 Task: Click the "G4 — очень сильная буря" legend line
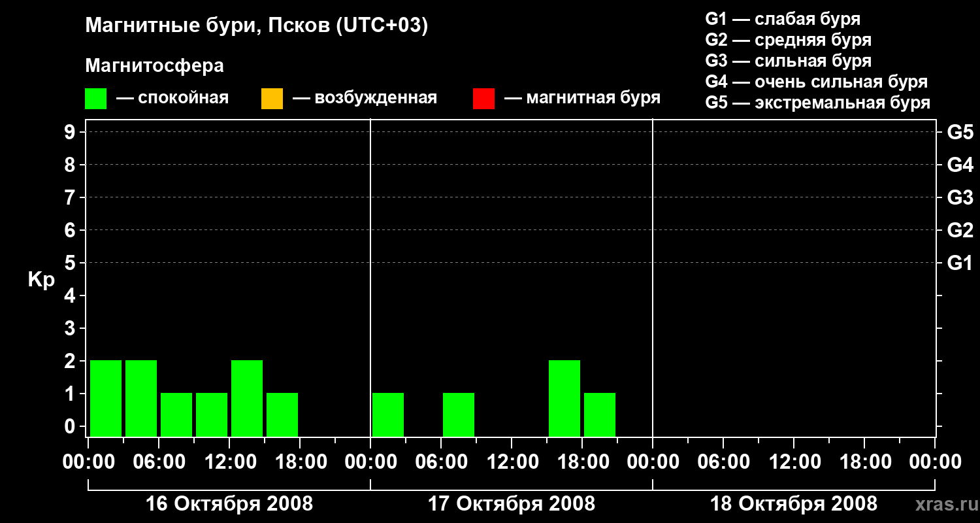[x=817, y=82]
